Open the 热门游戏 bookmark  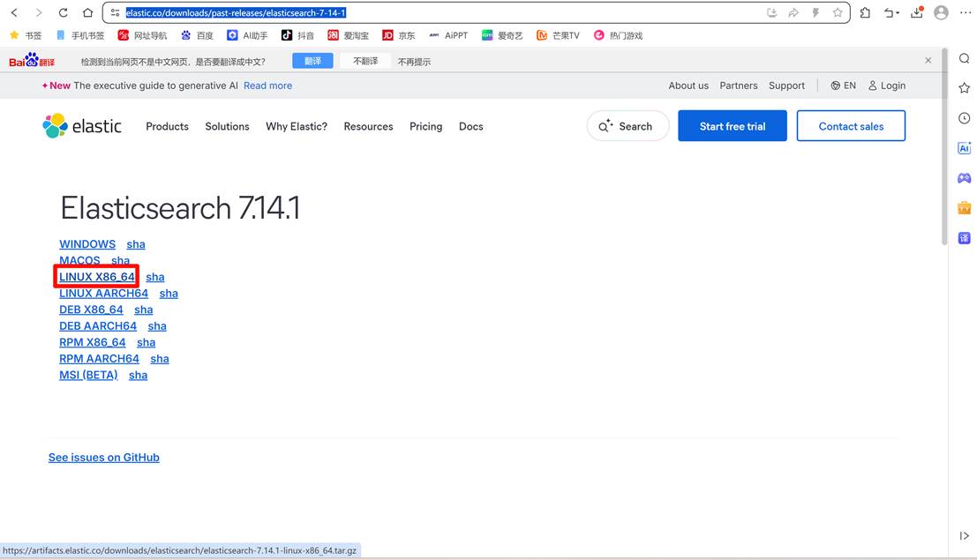(x=618, y=35)
